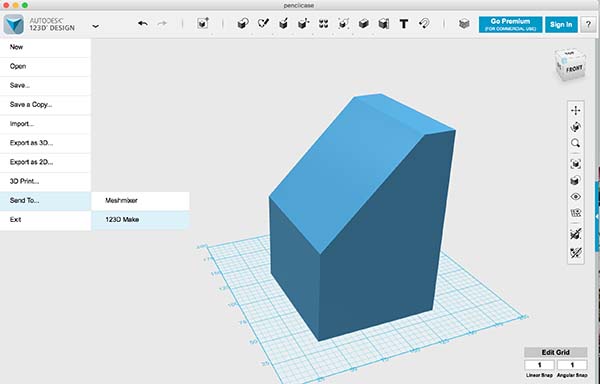Screen dimensions: 600x384
Task: Collapse the application menu dropdown arrow
Action: pyautogui.click(x=96, y=26)
